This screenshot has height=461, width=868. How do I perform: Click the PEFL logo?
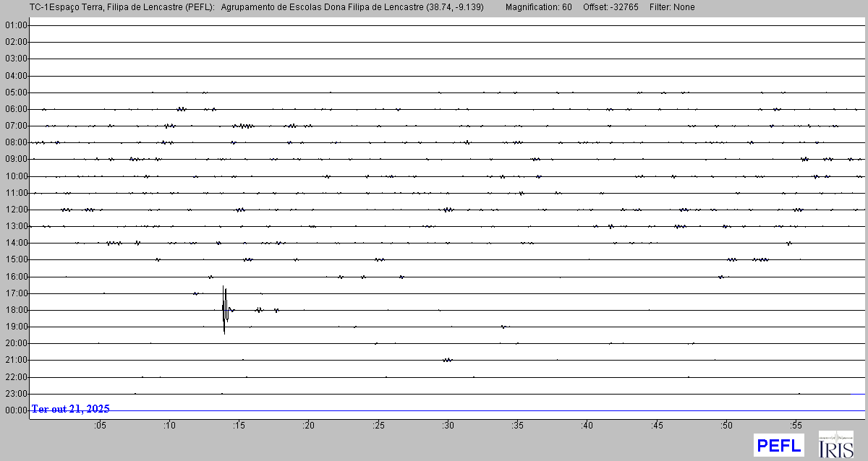[x=779, y=445]
